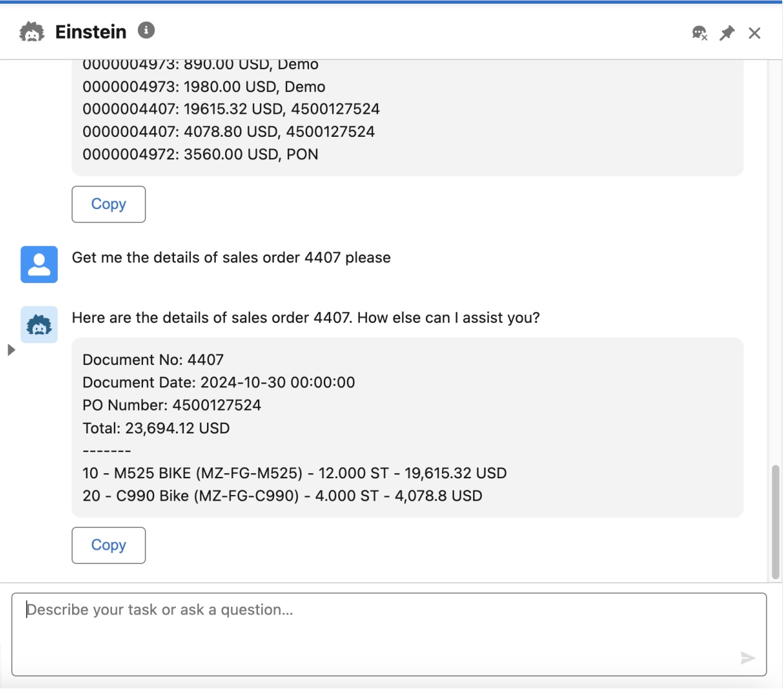Viewport: 784px width, 689px height.
Task: Click the row '0000004973: 1980.00 USD, Demo'
Action: tap(204, 87)
